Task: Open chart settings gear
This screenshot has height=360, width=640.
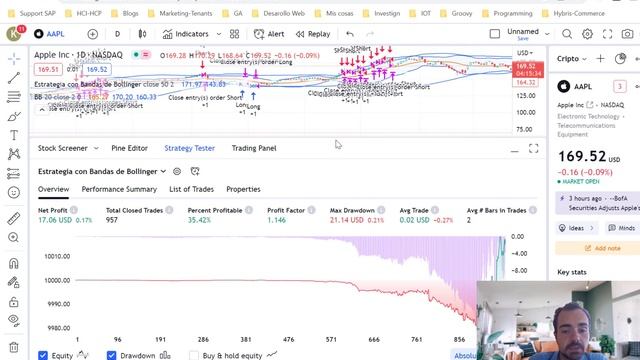Action: (x=587, y=34)
